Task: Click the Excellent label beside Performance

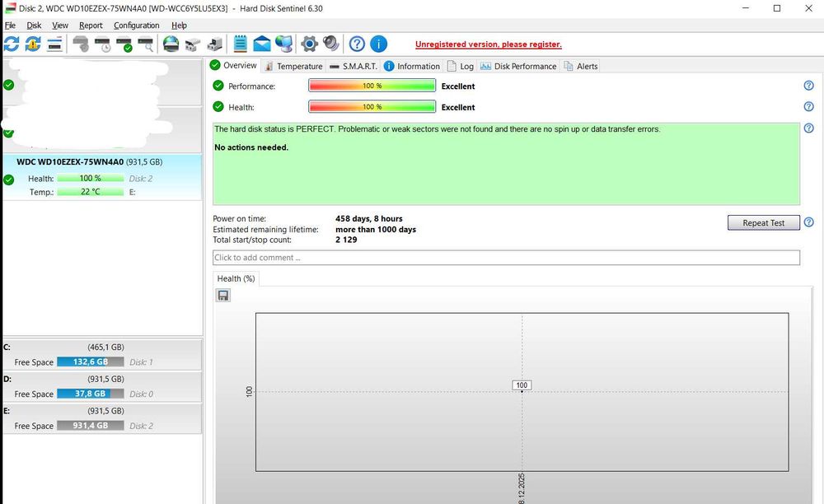Action: (458, 86)
